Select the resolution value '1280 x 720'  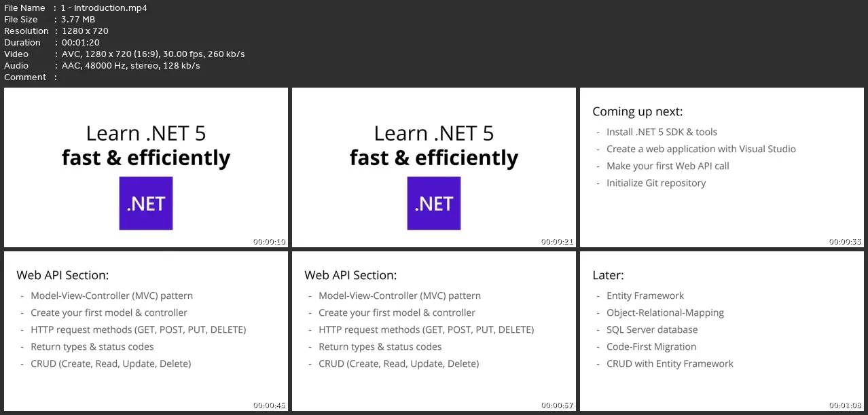(85, 31)
